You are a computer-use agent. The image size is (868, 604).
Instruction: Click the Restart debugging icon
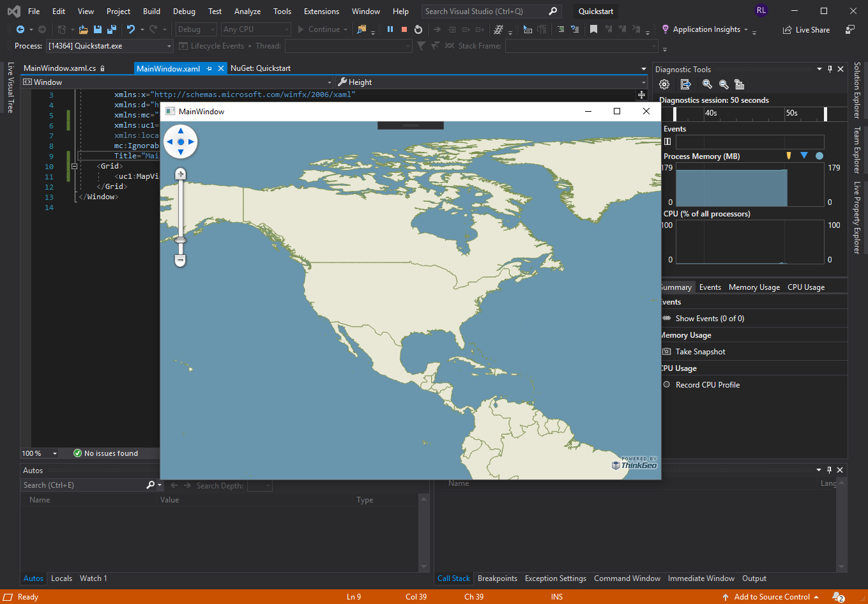click(x=418, y=29)
